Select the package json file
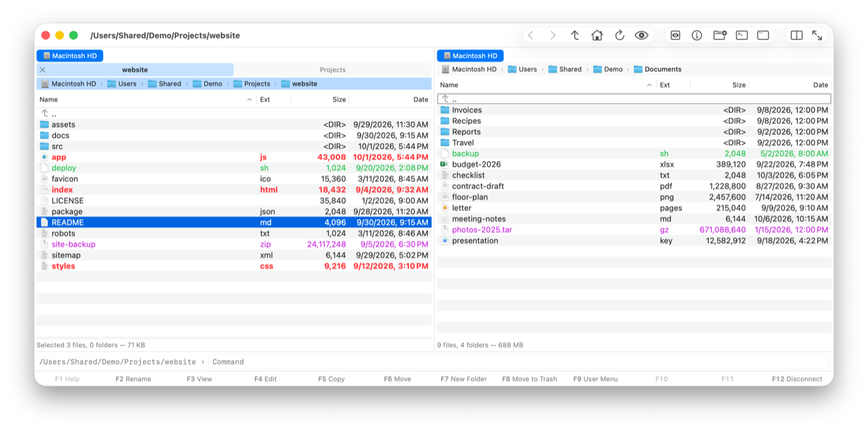The height and width of the screenshot is (431, 868). tap(234, 211)
